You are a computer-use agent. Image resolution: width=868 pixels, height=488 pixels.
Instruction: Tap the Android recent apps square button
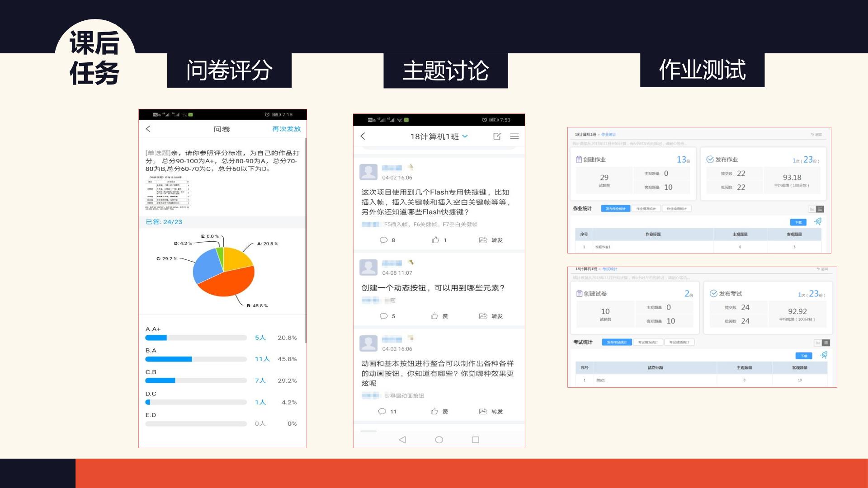pyautogui.click(x=476, y=440)
